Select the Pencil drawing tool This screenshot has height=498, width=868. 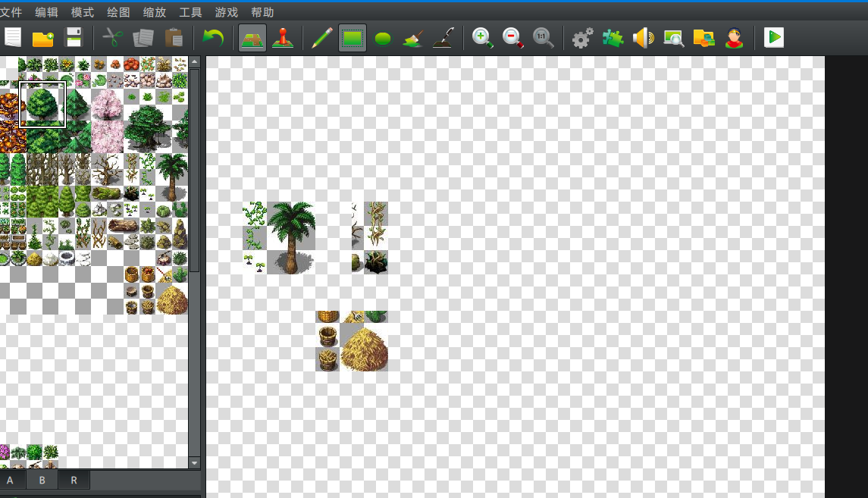(321, 38)
